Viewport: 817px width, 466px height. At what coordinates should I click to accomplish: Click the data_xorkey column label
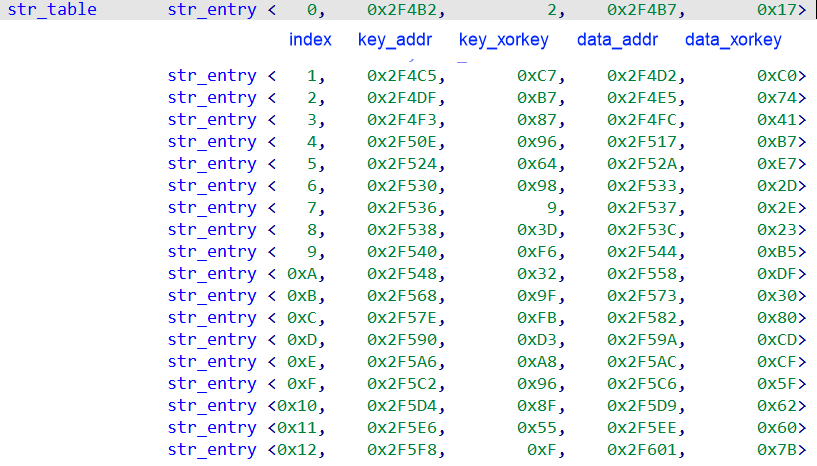[x=733, y=40]
